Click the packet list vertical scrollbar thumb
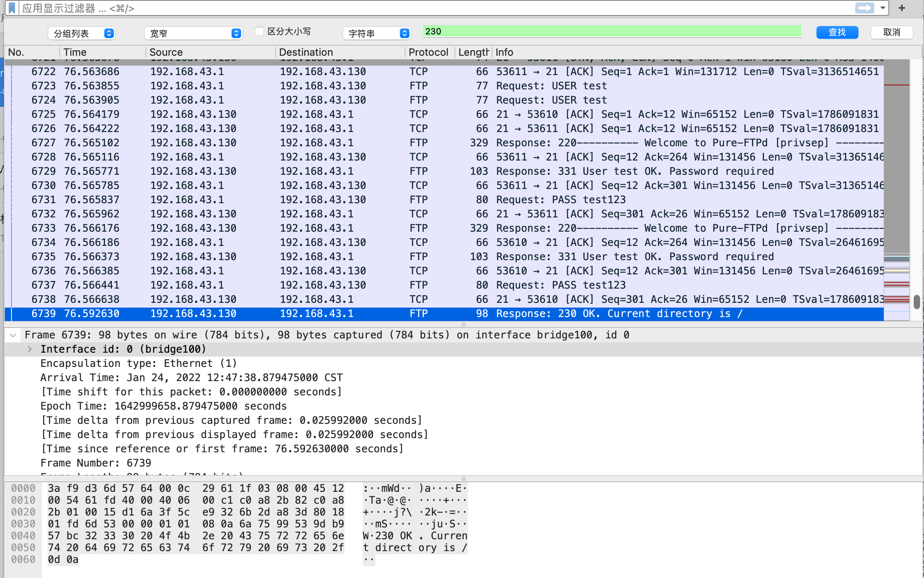Screen dimensions: 924x578 point(917,302)
